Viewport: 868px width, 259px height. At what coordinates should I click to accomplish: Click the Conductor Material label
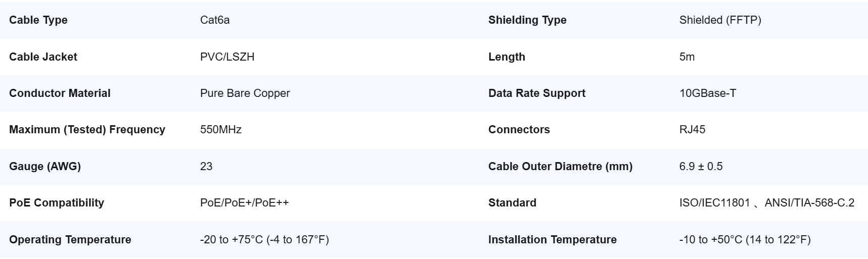pos(60,93)
